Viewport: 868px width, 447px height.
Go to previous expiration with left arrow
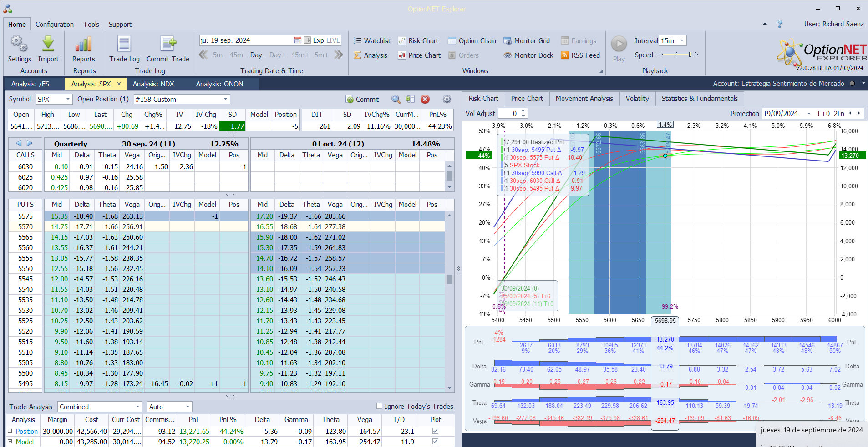point(19,143)
